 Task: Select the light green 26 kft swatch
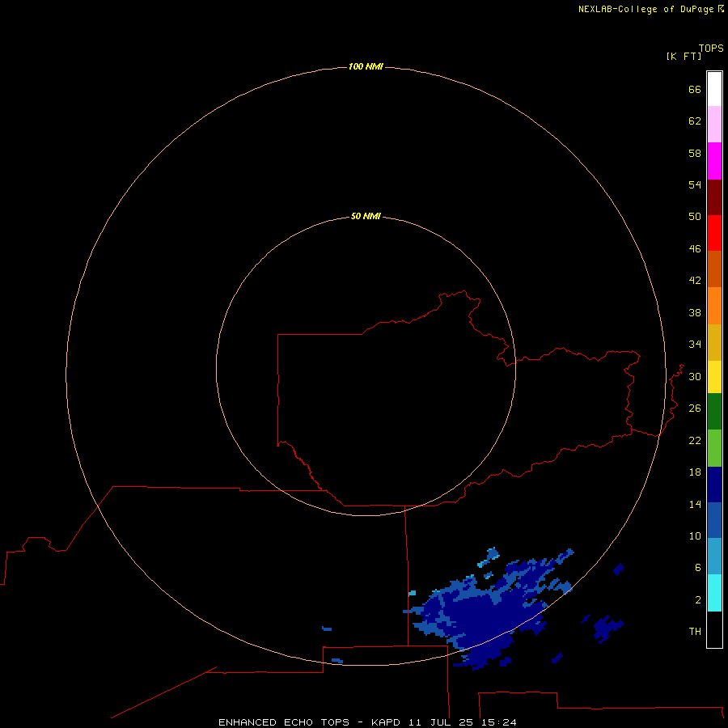click(714, 448)
